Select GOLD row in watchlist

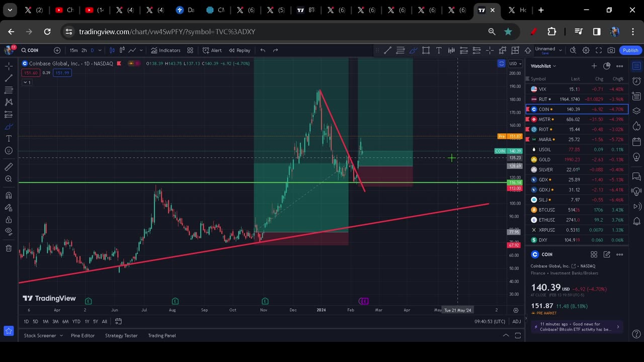577,159
